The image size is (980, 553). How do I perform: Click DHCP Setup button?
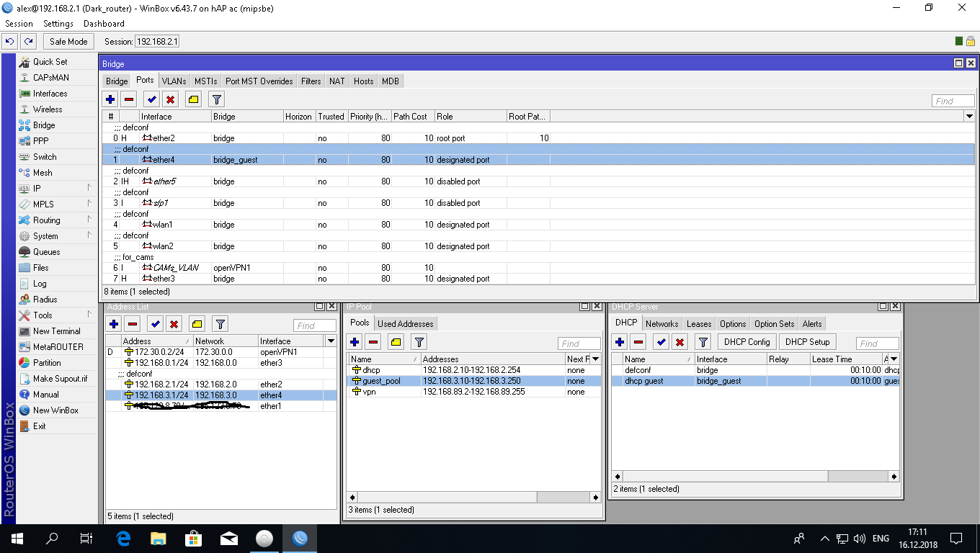coord(807,342)
